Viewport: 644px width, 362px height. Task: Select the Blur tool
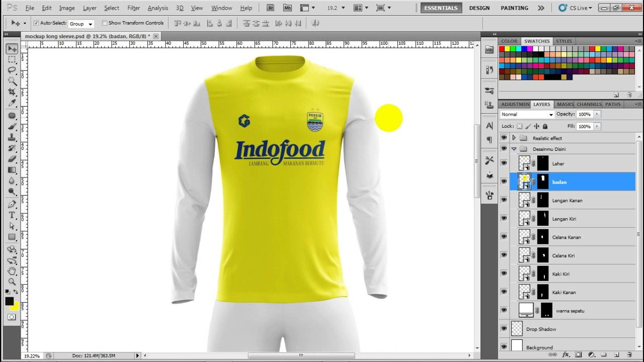[12, 180]
